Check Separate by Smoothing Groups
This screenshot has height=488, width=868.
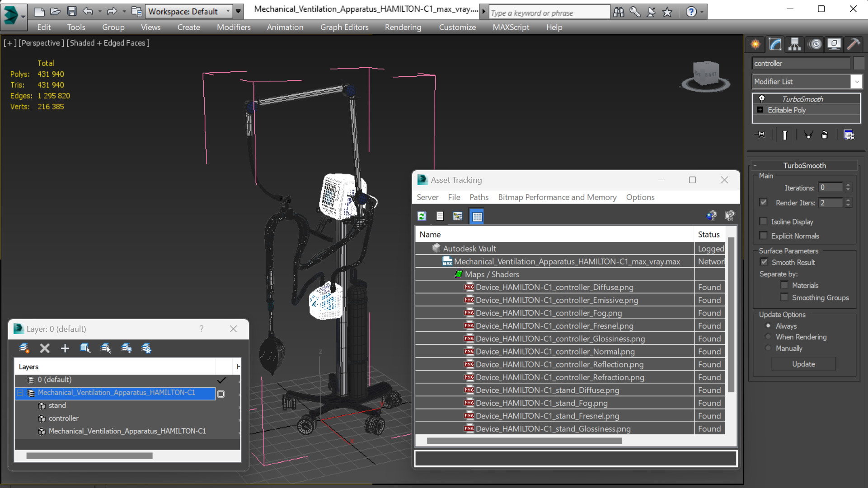pyautogui.click(x=784, y=297)
